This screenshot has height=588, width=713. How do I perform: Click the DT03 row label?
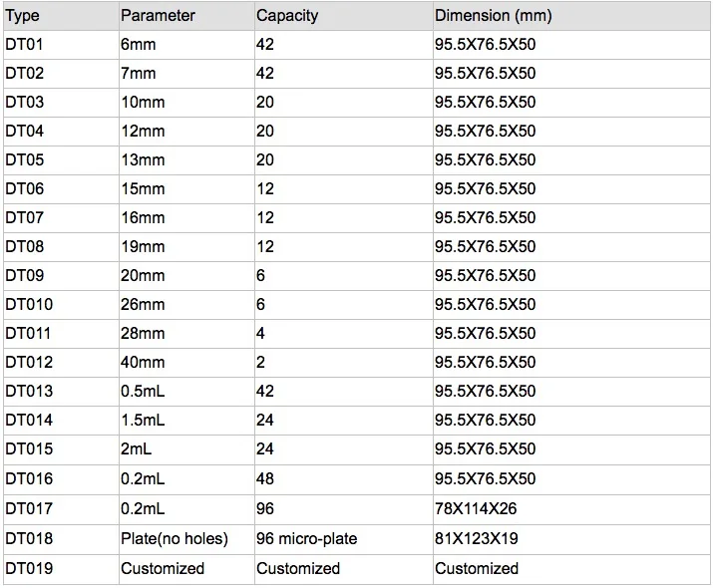24,103
